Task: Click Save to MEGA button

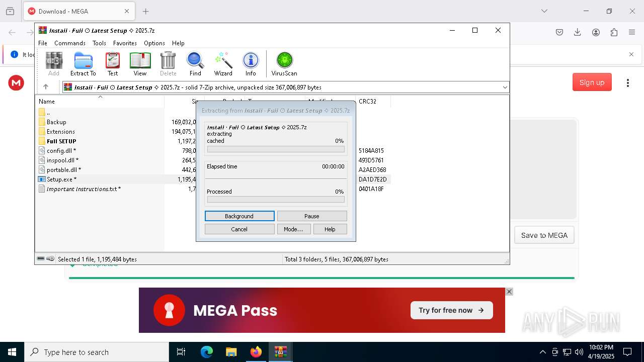Action: pos(544,235)
